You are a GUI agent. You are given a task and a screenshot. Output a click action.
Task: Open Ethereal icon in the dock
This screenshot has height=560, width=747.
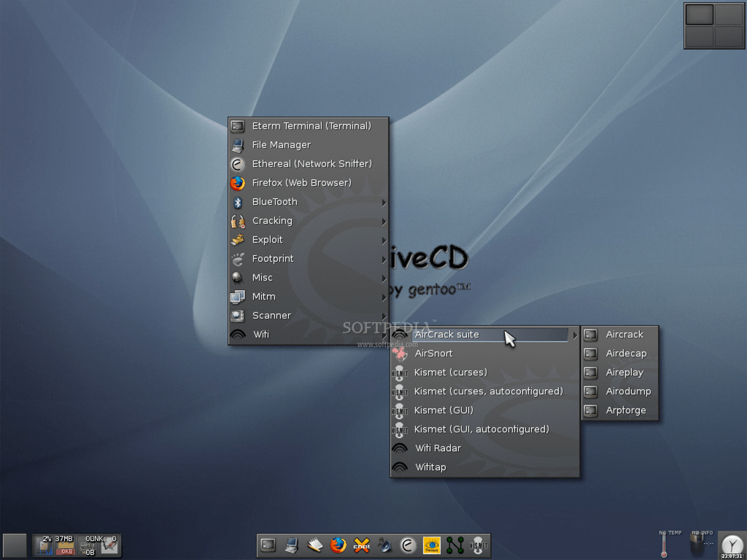click(408, 546)
